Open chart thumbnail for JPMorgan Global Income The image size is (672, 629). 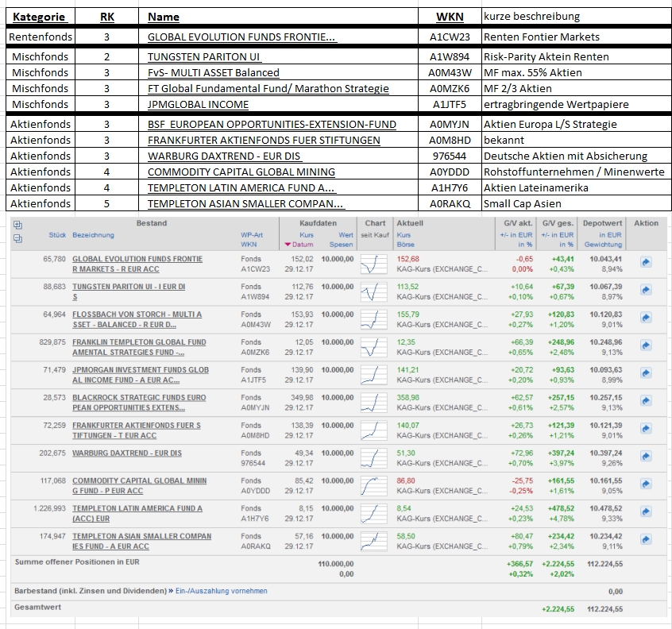(x=373, y=375)
